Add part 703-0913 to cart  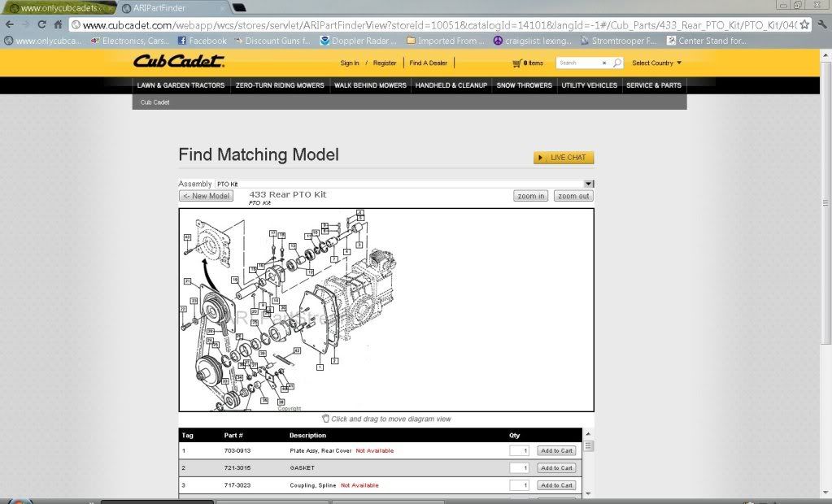[x=556, y=450]
